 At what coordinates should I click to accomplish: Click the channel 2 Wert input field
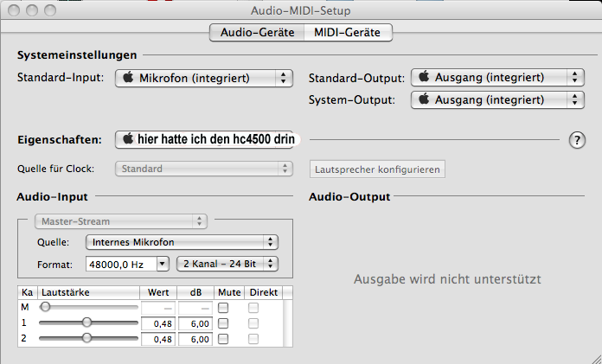coord(157,339)
